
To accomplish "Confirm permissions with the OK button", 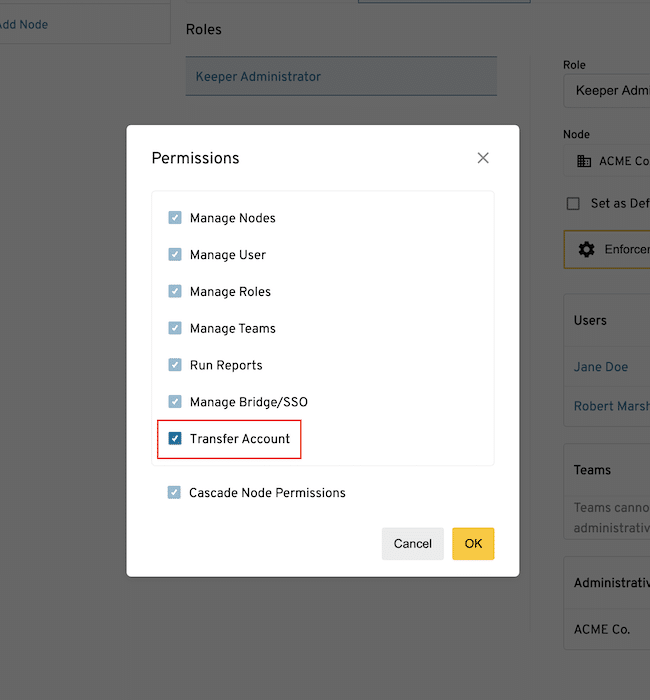I will point(473,544).
